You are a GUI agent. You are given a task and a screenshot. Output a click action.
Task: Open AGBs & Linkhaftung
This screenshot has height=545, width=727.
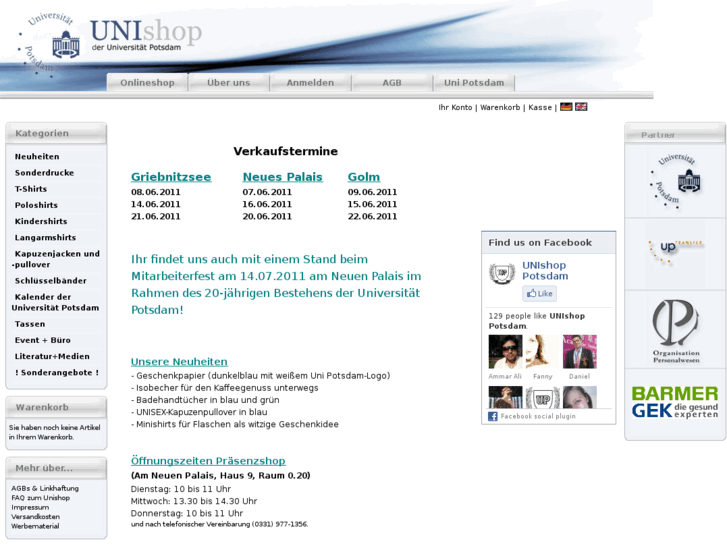(x=45, y=488)
